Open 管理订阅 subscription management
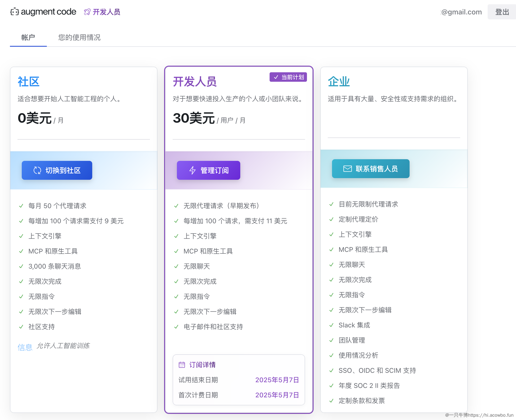 coord(209,170)
